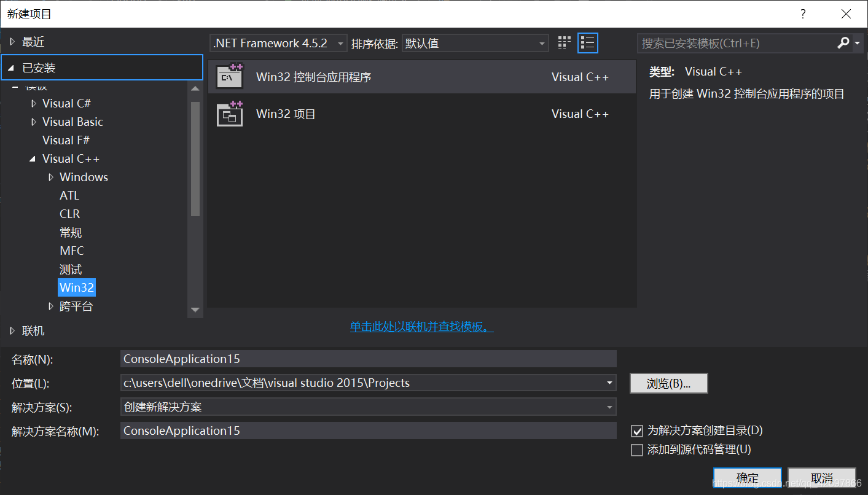Toggle 为解决方案创建目录 checkbox
The image size is (868, 495).
point(637,431)
